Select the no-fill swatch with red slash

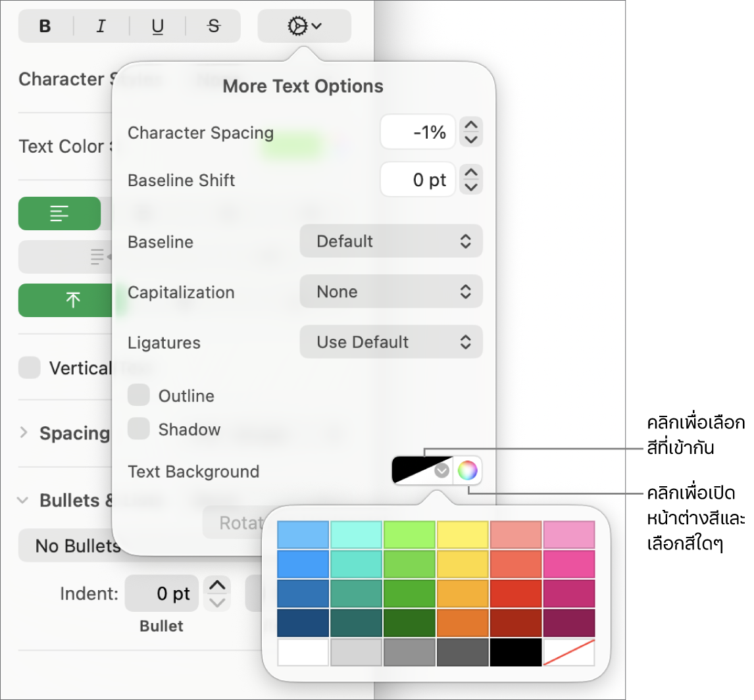point(569,653)
